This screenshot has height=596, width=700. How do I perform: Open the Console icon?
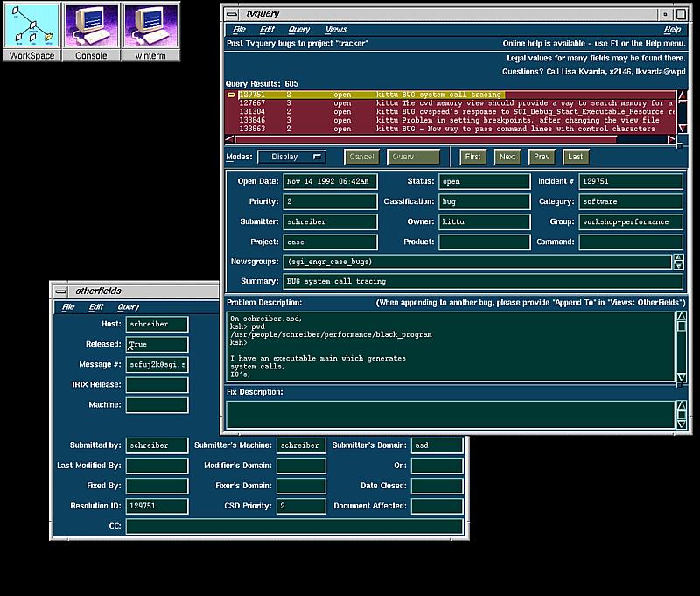pyautogui.click(x=91, y=31)
